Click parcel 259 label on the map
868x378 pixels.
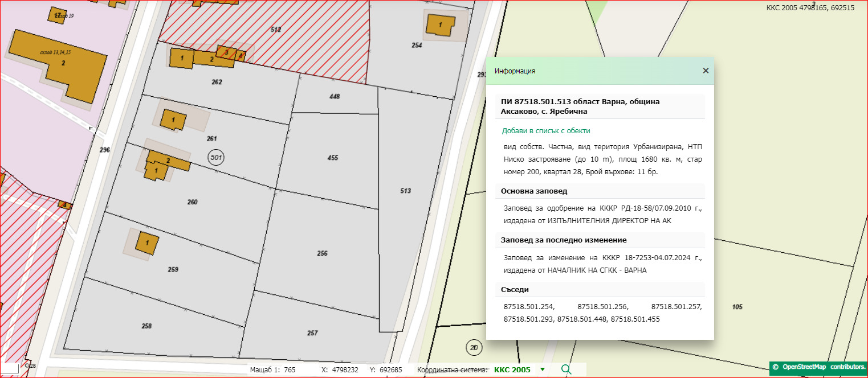pyautogui.click(x=173, y=269)
